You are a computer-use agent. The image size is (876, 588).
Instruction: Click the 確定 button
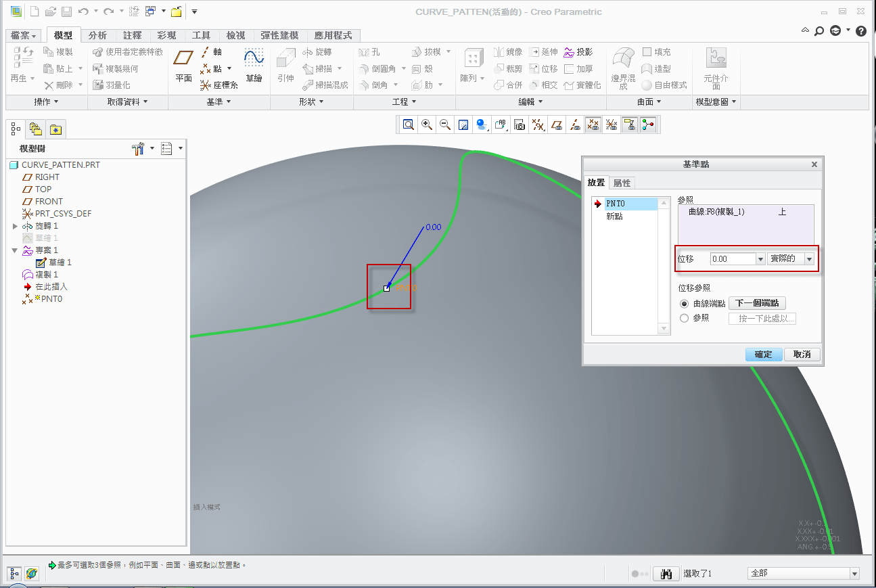pos(763,355)
